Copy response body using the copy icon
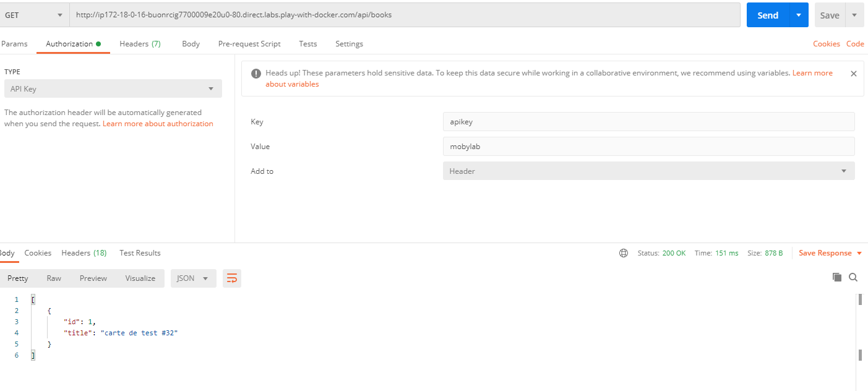The image size is (868, 391). [837, 277]
